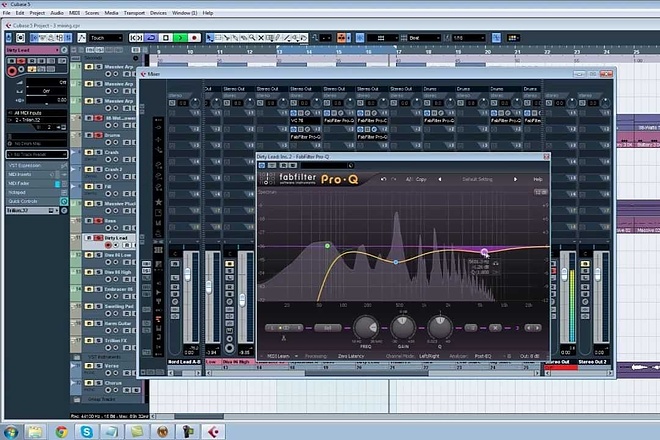Select the Zoom magnifier tool

pos(252,38)
